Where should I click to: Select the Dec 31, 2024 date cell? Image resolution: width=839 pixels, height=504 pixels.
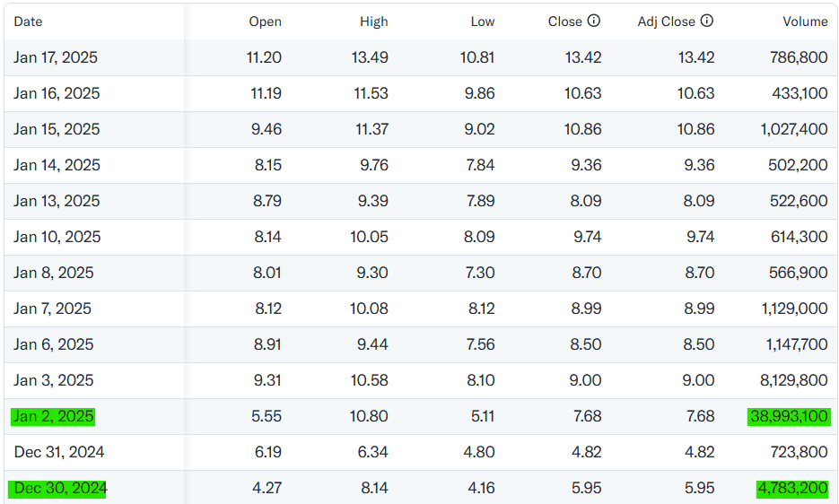tap(59, 452)
